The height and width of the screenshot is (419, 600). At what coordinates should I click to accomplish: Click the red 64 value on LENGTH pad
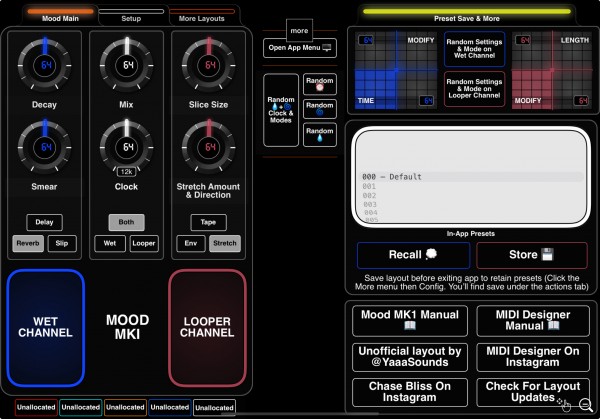pyautogui.click(x=523, y=40)
